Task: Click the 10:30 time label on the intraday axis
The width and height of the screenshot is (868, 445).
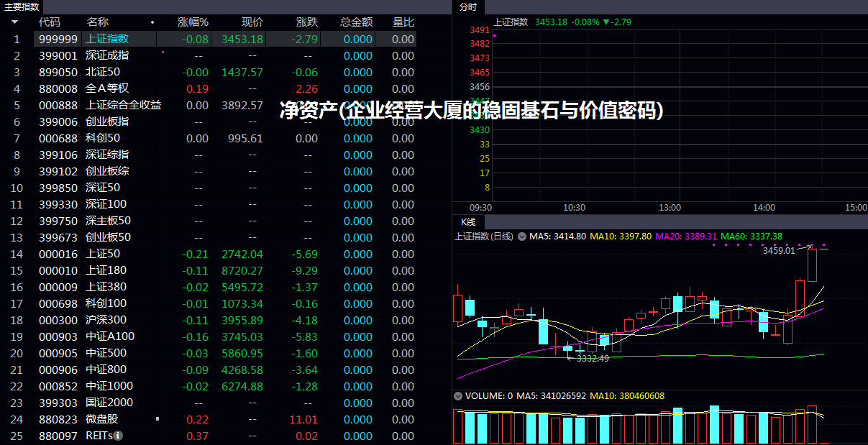Action: (x=574, y=207)
